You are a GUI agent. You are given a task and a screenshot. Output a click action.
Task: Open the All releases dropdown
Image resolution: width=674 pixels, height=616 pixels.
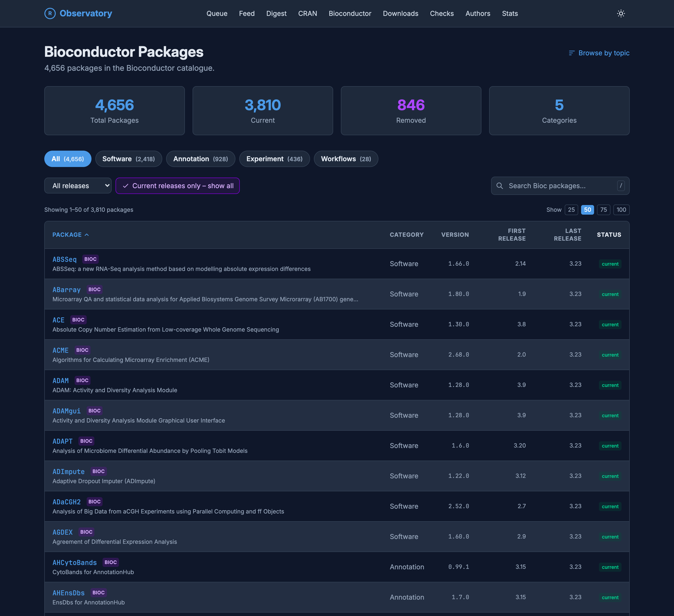78,186
